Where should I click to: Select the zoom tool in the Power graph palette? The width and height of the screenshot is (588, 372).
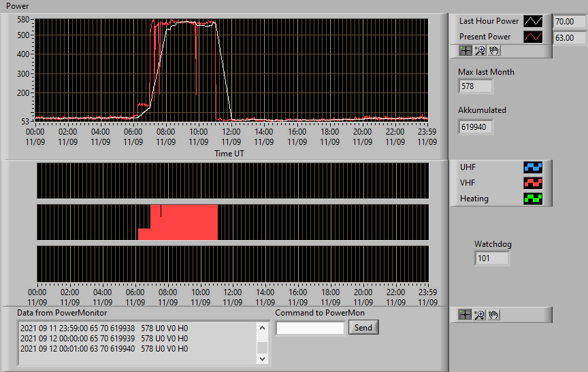480,50
